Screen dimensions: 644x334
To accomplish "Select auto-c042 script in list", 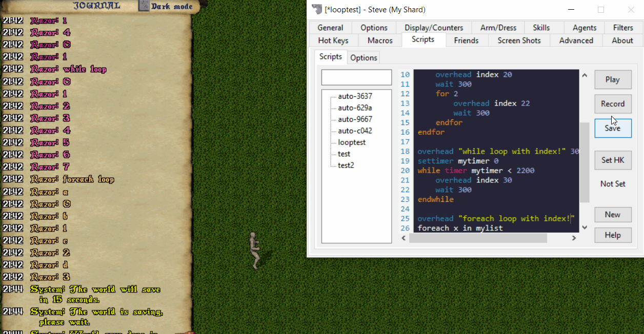I will pos(355,131).
